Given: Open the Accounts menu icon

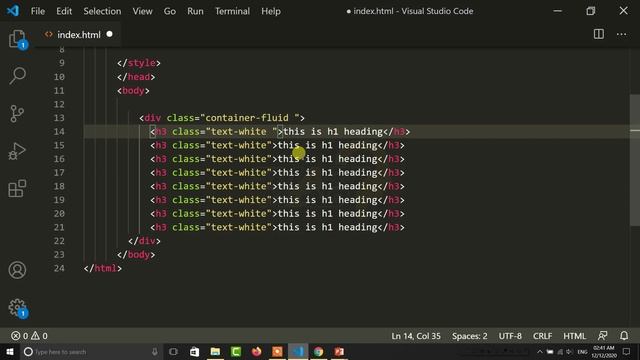Looking at the screenshot, I should tap(17, 270).
